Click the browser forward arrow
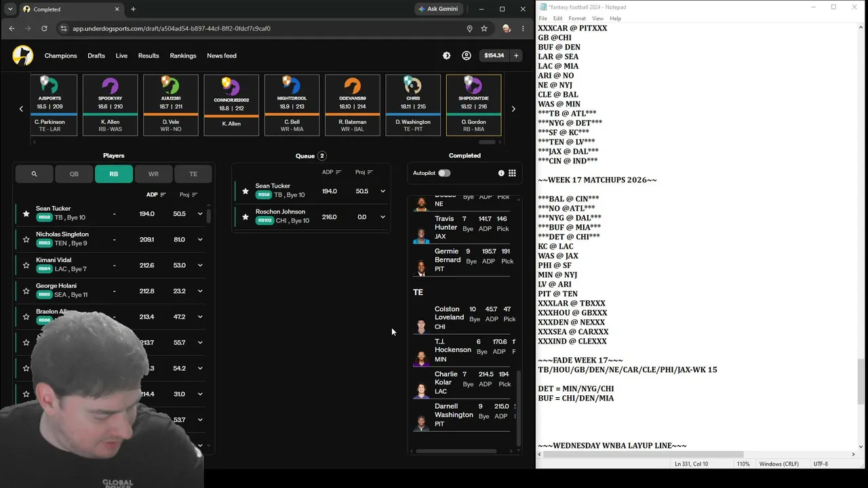 28,28
